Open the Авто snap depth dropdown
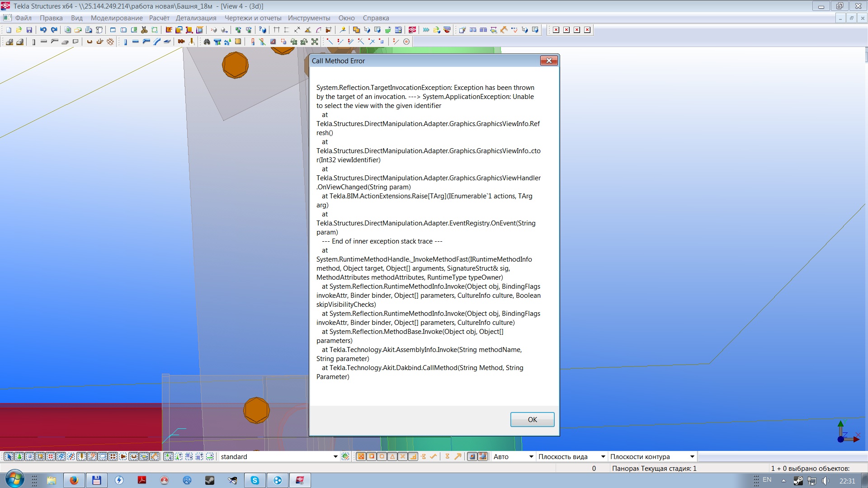 click(531, 456)
